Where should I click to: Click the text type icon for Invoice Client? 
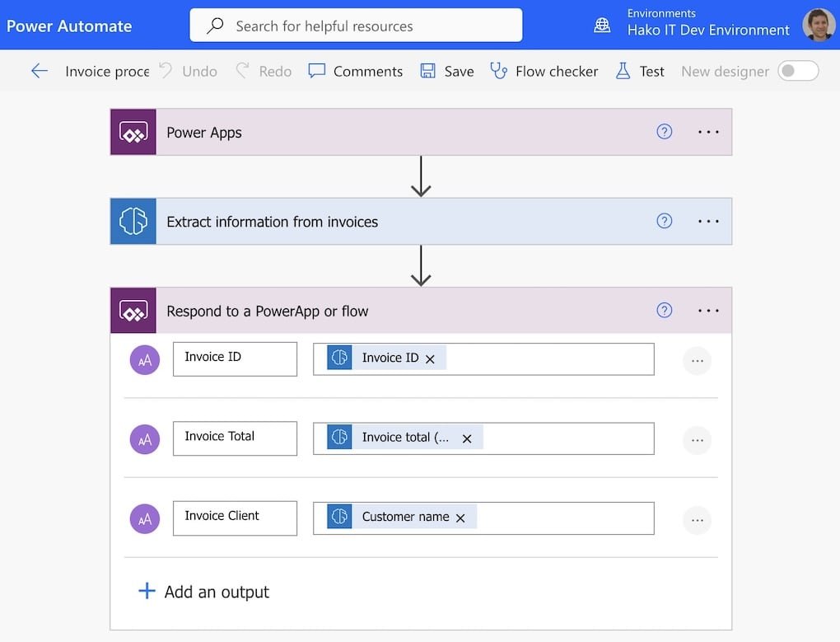click(x=145, y=518)
